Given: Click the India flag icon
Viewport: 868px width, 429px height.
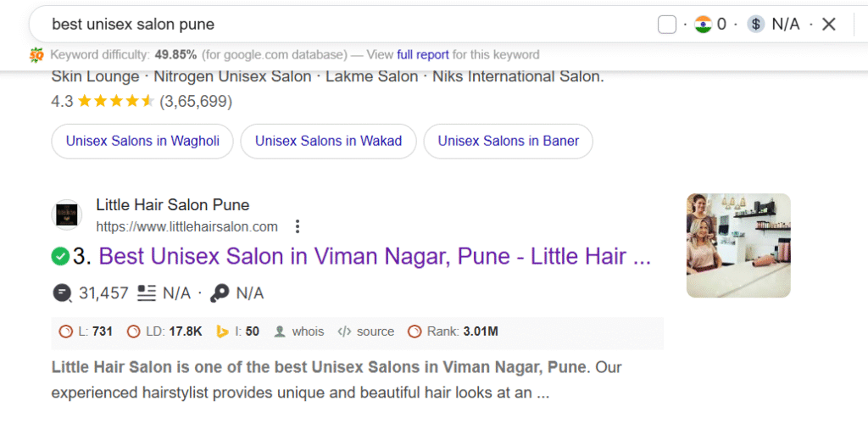Looking at the screenshot, I should coord(703,25).
